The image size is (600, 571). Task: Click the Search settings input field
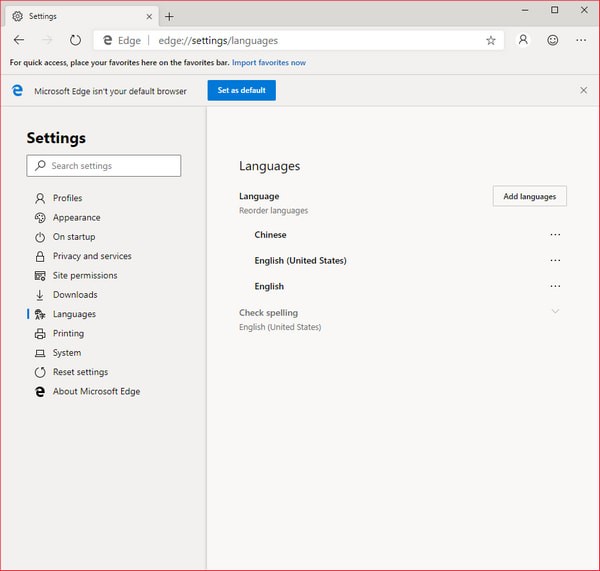[x=104, y=166]
